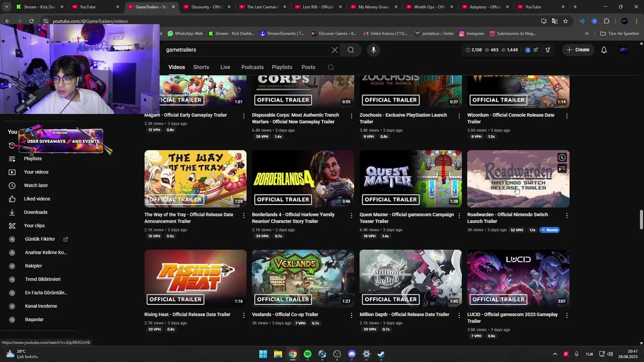
Task: Open new browser tab with plus
Action: point(575,7)
